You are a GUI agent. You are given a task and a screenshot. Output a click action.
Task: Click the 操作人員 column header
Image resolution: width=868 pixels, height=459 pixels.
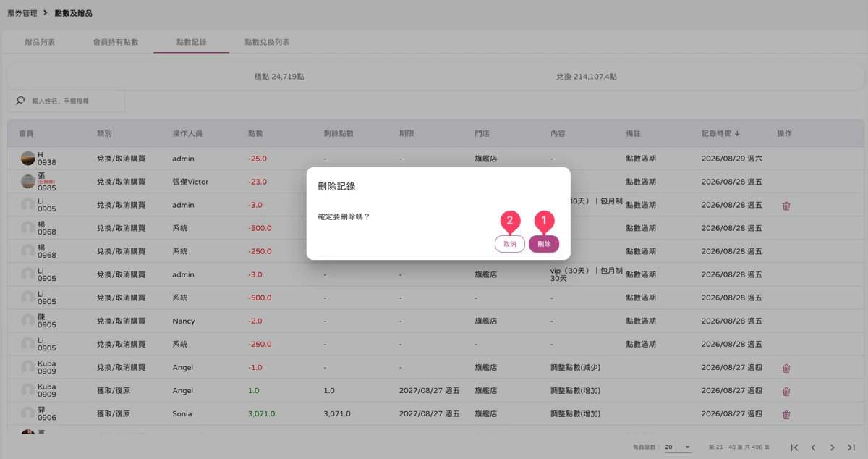187,134
